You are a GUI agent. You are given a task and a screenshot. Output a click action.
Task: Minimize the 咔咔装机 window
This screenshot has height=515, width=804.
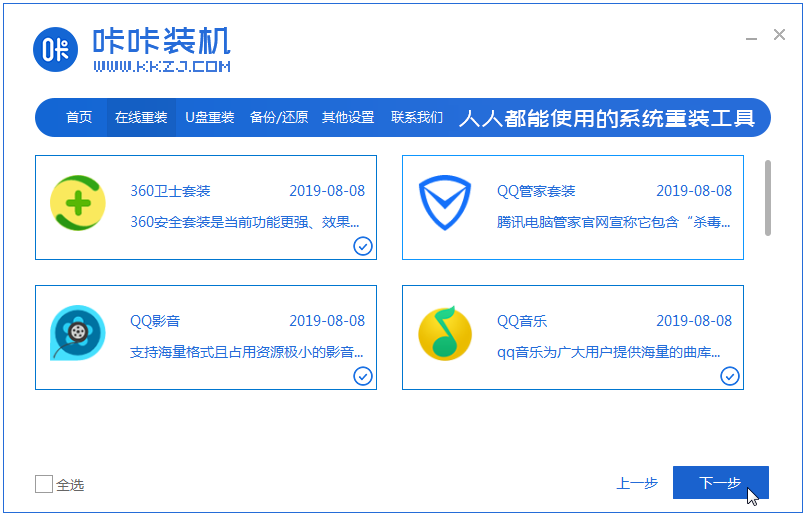pos(751,36)
